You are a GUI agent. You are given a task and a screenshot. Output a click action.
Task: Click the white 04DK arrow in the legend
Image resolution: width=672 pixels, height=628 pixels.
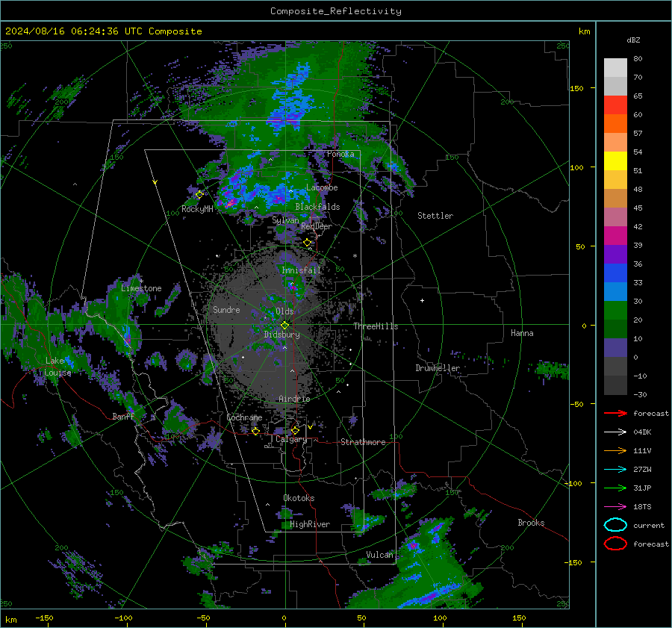pyautogui.click(x=615, y=432)
